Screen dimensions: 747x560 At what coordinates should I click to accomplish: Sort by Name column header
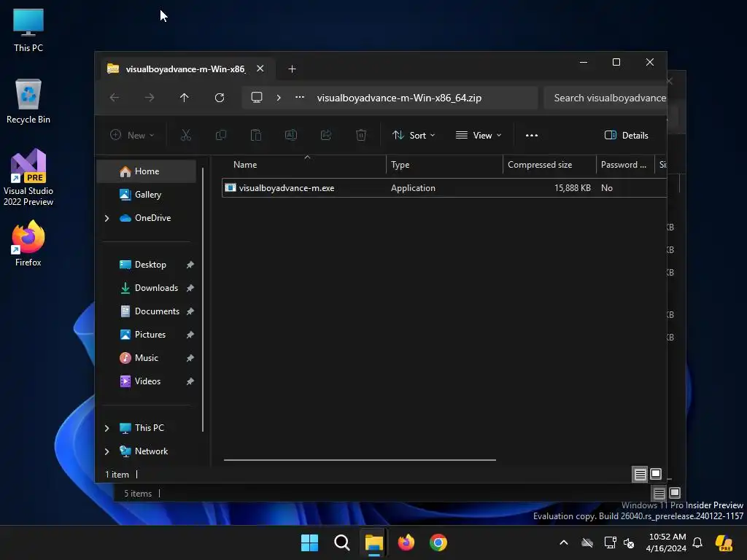[x=304, y=165]
